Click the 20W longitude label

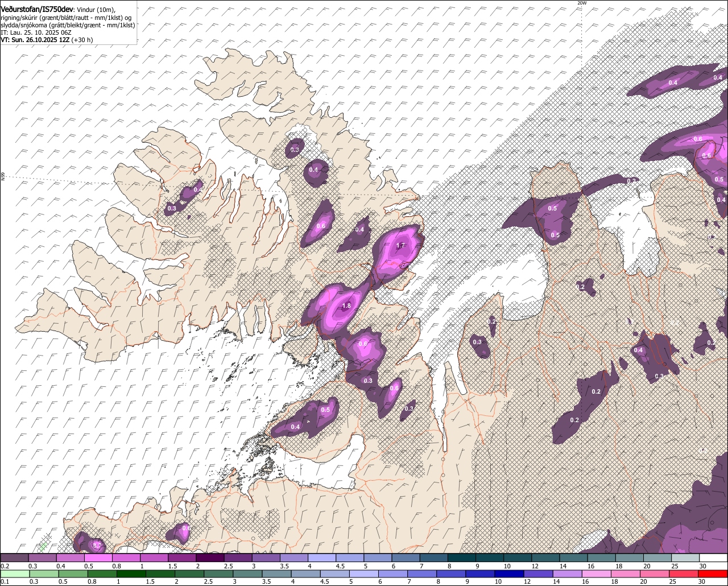[x=581, y=3]
